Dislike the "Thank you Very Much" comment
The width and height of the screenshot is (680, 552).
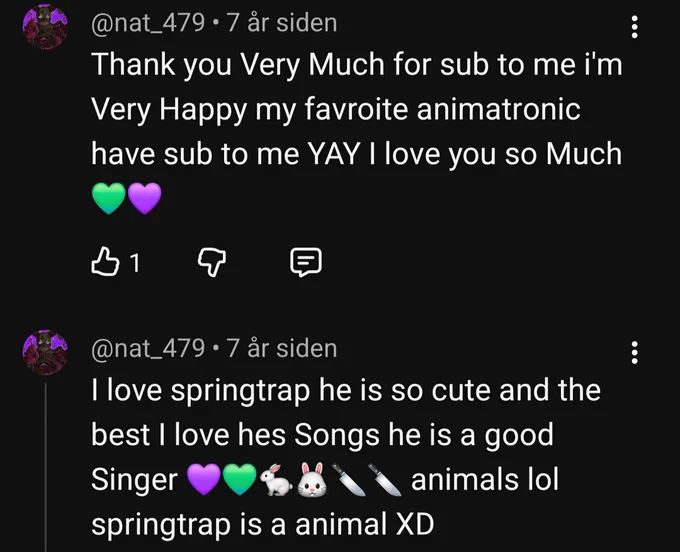[x=212, y=262]
